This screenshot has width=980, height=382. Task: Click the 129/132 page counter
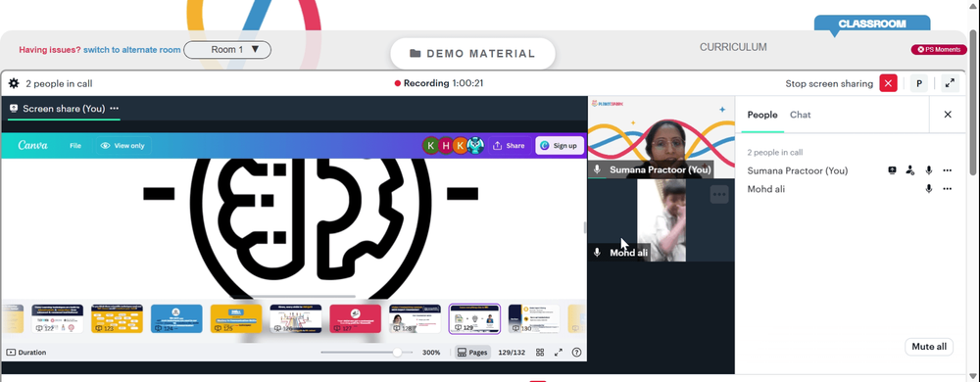[x=512, y=353]
